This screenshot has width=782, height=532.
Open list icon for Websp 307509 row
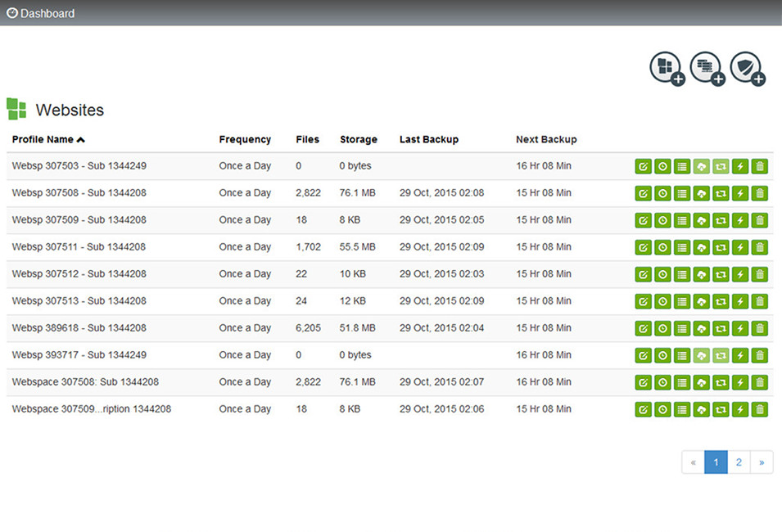tap(682, 221)
